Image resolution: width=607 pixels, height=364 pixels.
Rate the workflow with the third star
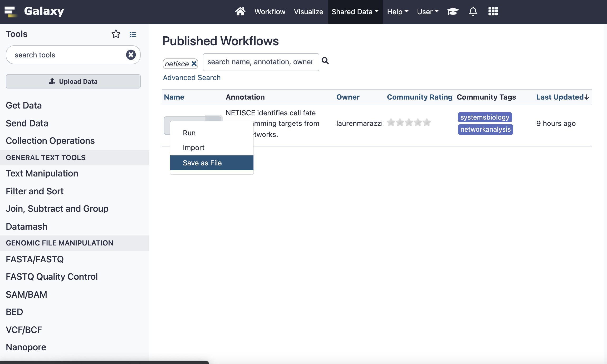pos(409,122)
